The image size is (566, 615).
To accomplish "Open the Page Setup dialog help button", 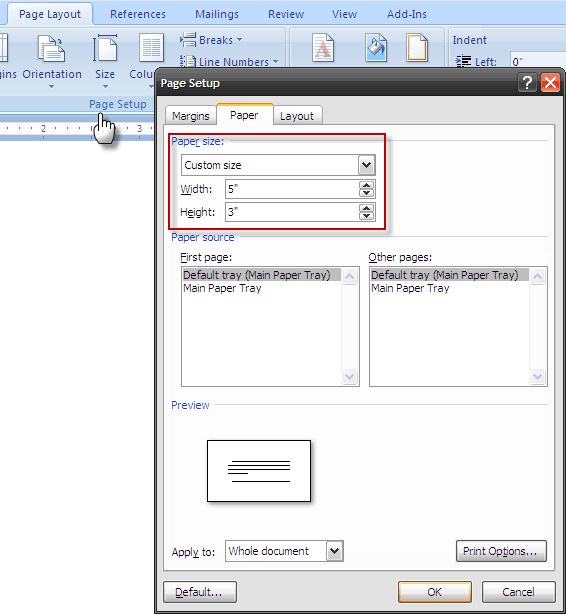I will click(x=527, y=83).
